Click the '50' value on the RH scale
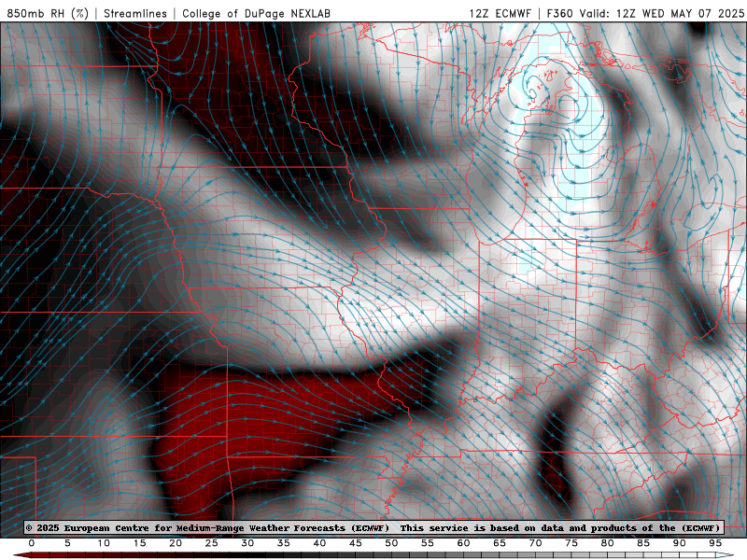The image size is (747, 560). pyautogui.click(x=391, y=543)
